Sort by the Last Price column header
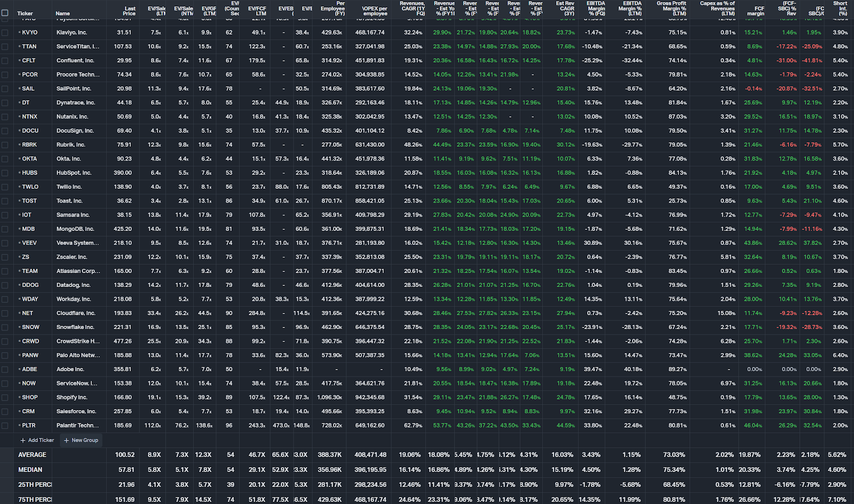Viewport: 854px width, 504px height. [129, 11]
